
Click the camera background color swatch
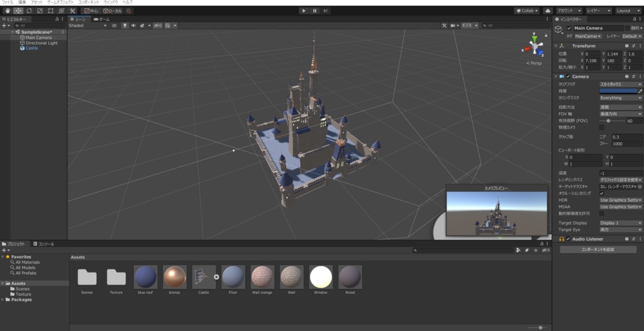pyautogui.click(x=618, y=91)
